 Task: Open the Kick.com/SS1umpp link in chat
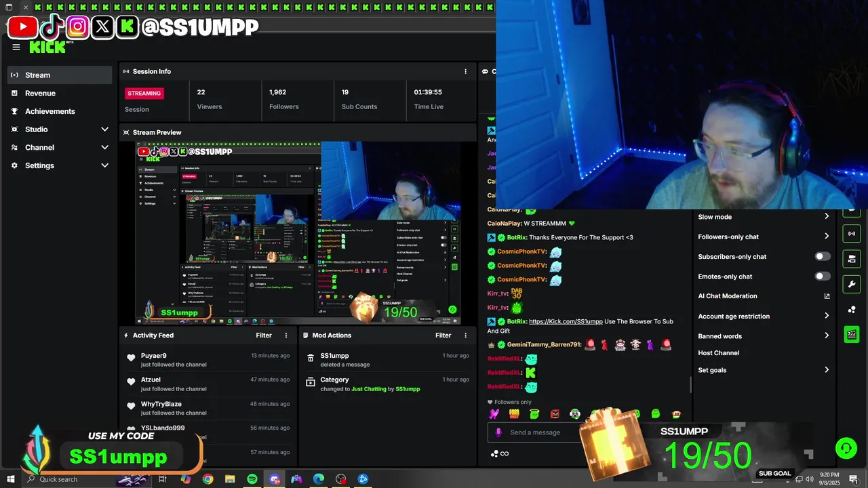[566, 321]
